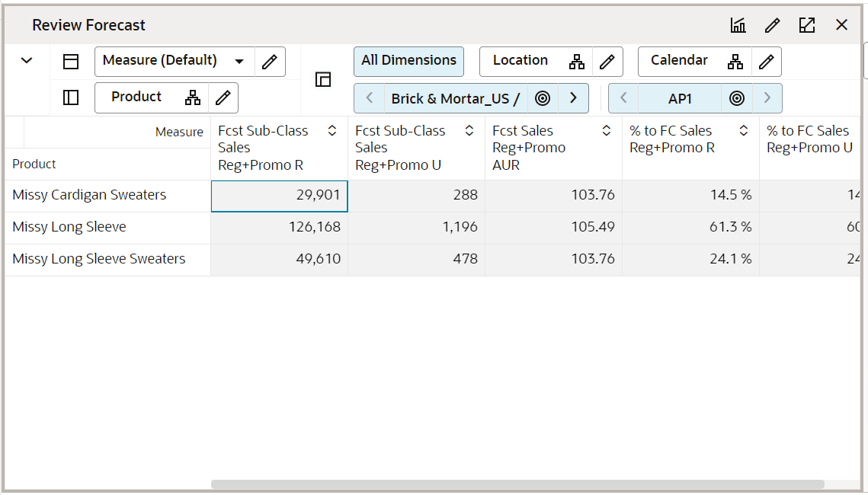This screenshot has height=495, width=868.
Task: Click the edit pencil in title bar
Action: [772, 25]
